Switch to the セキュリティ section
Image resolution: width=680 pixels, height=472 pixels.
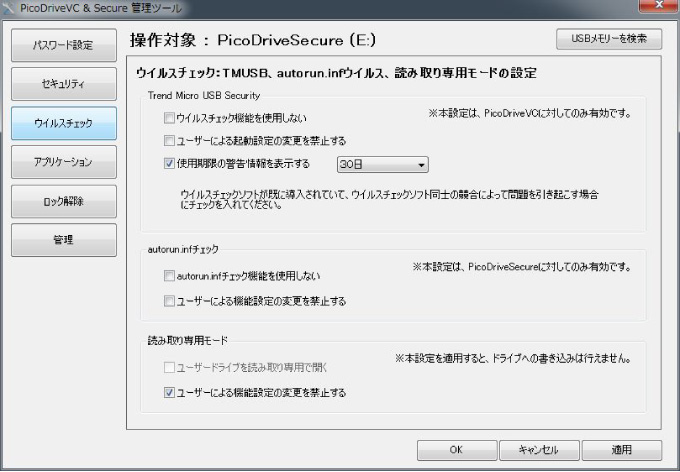coord(63,84)
